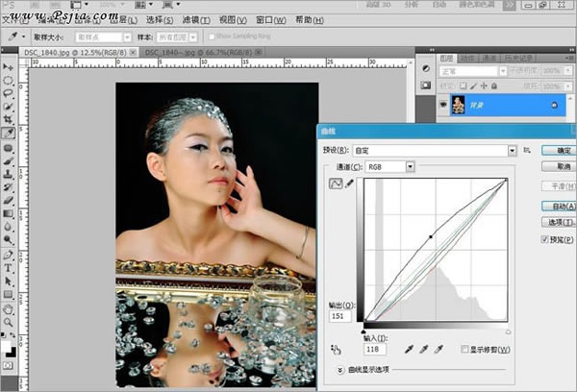Toggle lock image pixels brush icon
Viewport: 577px width, 392px height.
click(x=473, y=86)
